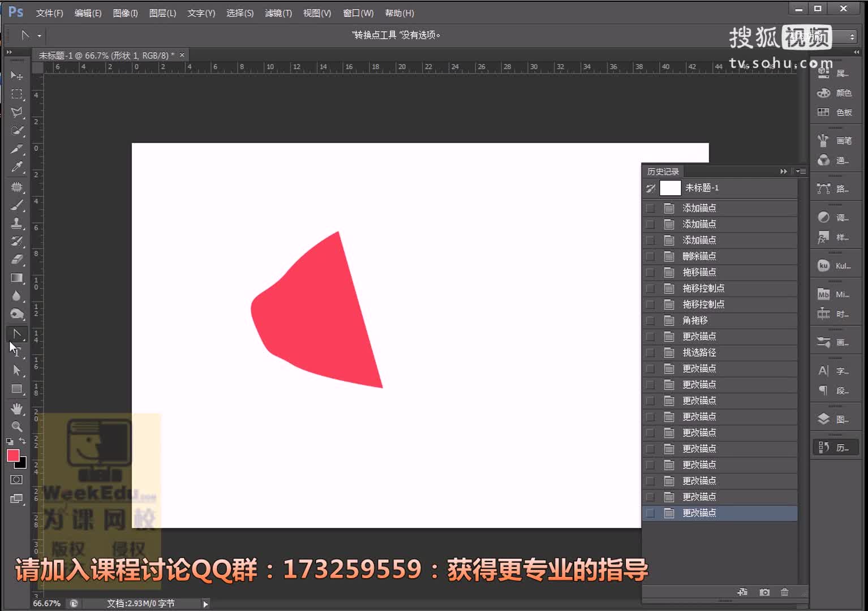Viewport: 868px width, 611px height.
Task: Open the 路... (Paths) panel
Action: coord(835,189)
